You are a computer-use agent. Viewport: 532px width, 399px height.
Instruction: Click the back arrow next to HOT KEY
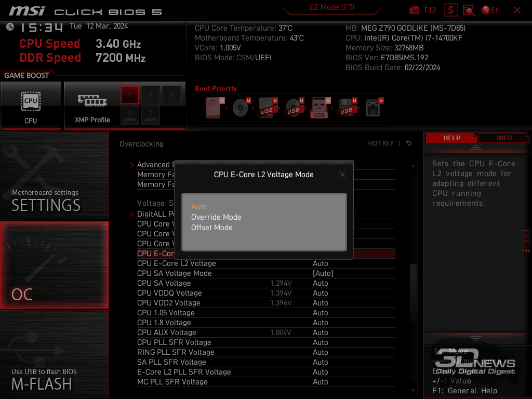point(409,143)
